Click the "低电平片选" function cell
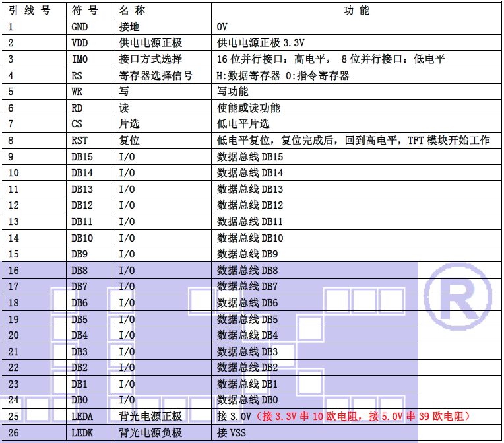Screen dimensions: 504x443 pyautogui.click(x=243, y=124)
